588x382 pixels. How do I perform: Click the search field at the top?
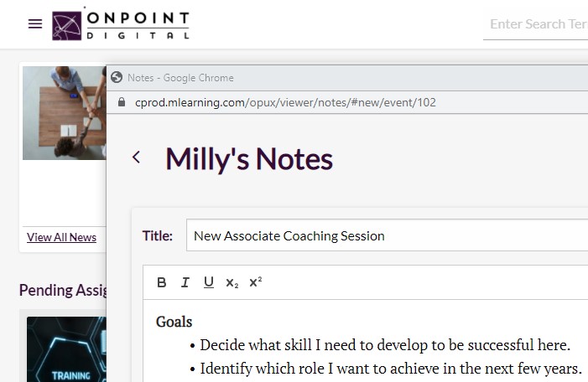pyautogui.click(x=536, y=25)
